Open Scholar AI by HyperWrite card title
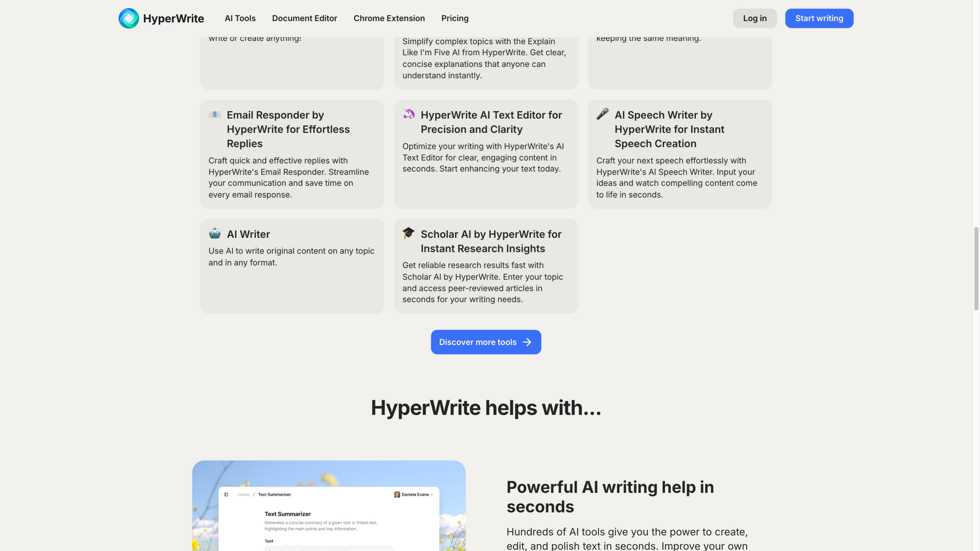Screen dimensions: 980x551 click(491, 241)
